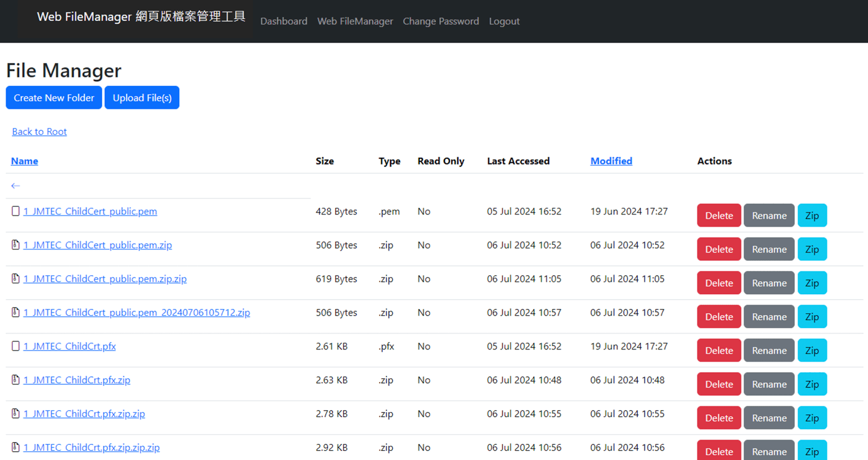Click the 428 Bytes size cell
The image size is (868, 460).
(336, 211)
